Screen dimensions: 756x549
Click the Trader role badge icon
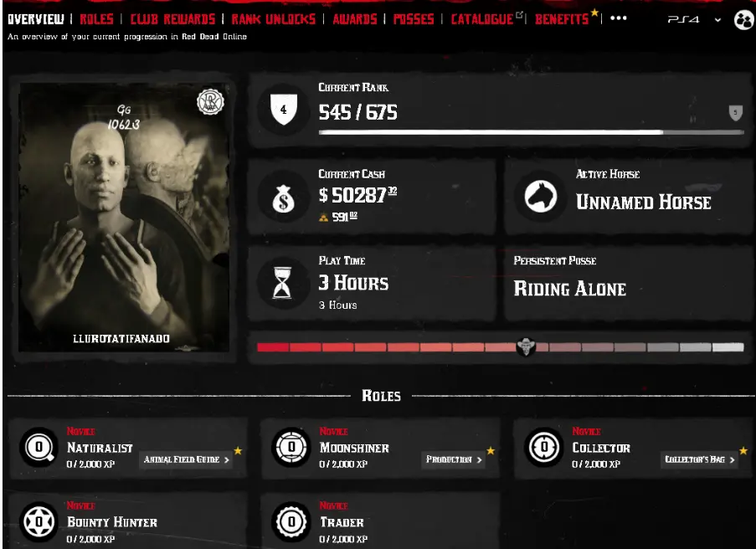coord(291,521)
